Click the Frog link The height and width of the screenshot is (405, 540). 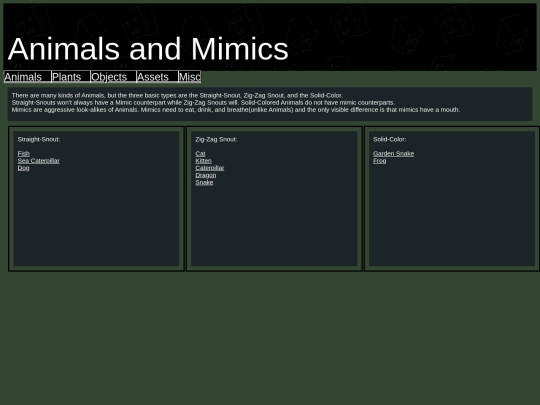(x=380, y=161)
